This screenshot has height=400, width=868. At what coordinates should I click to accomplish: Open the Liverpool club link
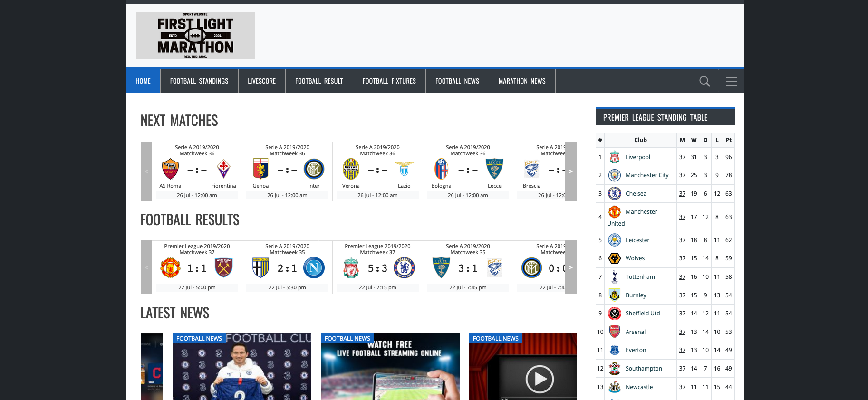638,157
